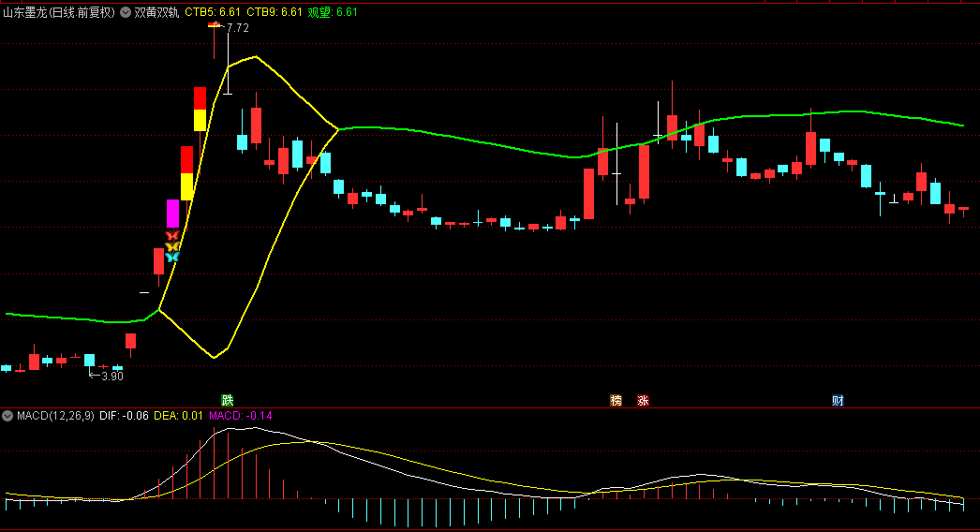Click the 7.72 high price label
Image resolution: width=980 pixels, height=532 pixels.
coord(237,27)
